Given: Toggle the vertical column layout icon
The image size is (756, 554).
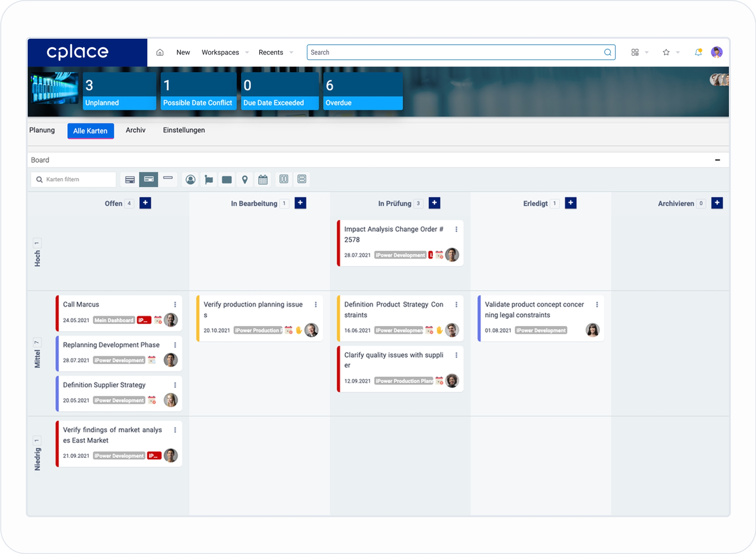Looking at the screenshot, I should pos(283,179).
